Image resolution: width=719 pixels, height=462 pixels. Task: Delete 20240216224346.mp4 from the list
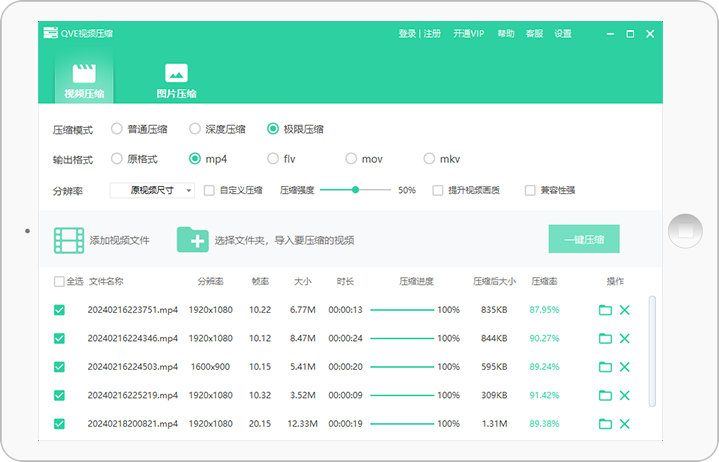pyautogui.click(x=625, y=339)
